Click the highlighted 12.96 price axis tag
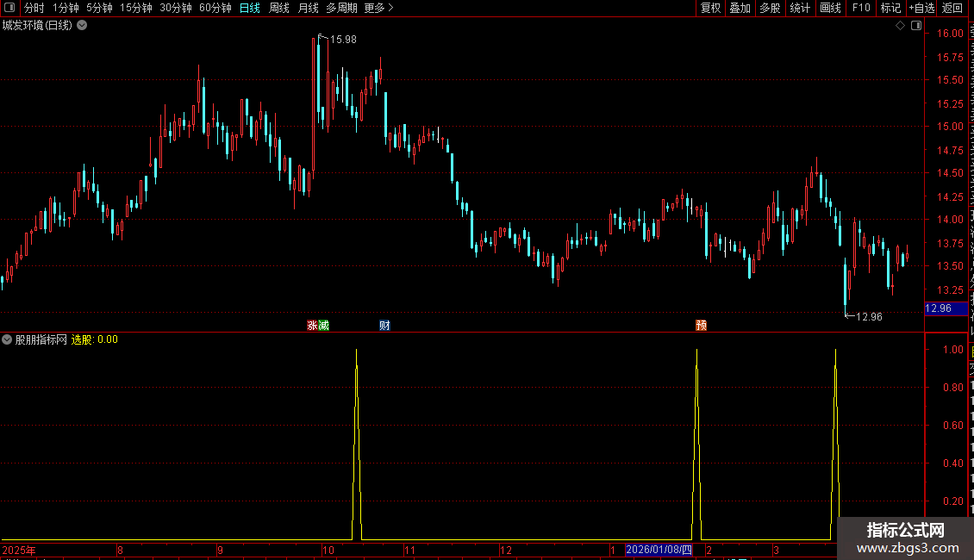Screen dimensions: 974x560 coord(946,308)
